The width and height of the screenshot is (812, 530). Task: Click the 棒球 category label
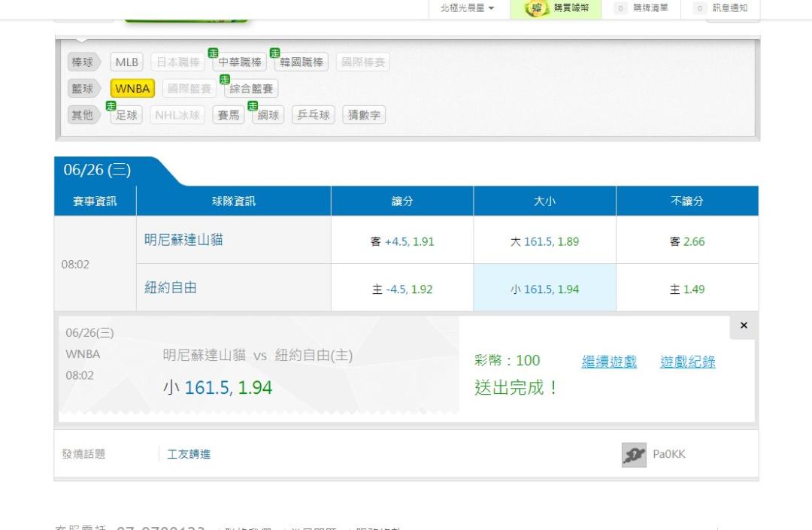click(83, 62)
